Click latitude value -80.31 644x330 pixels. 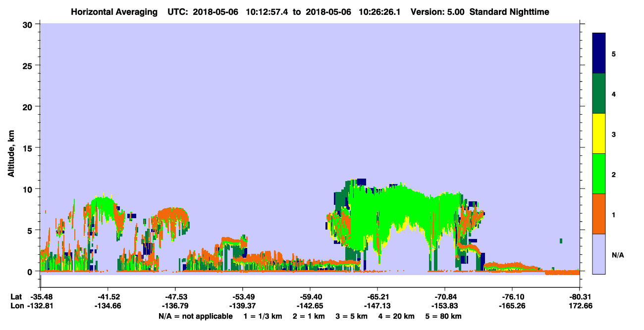pos(579,297)
